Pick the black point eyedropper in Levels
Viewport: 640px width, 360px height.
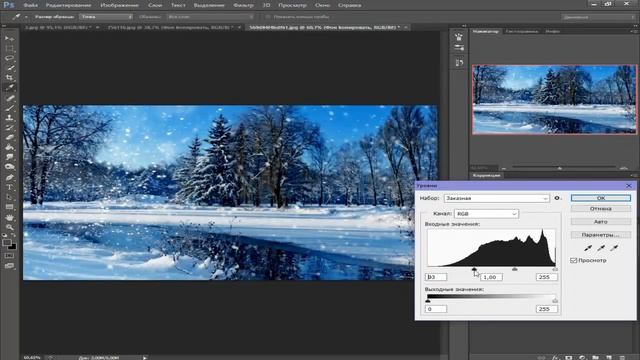[x=588, y=248]
